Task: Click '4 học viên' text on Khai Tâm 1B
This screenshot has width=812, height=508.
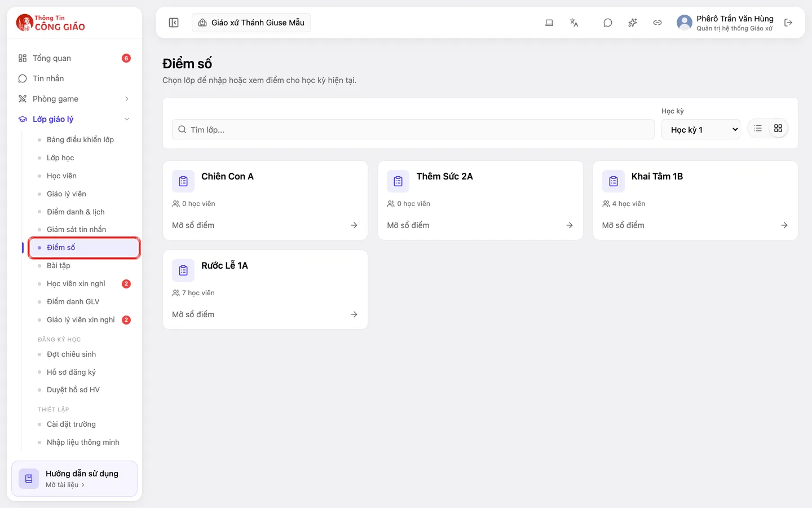Action: click(x=629, y=204)
